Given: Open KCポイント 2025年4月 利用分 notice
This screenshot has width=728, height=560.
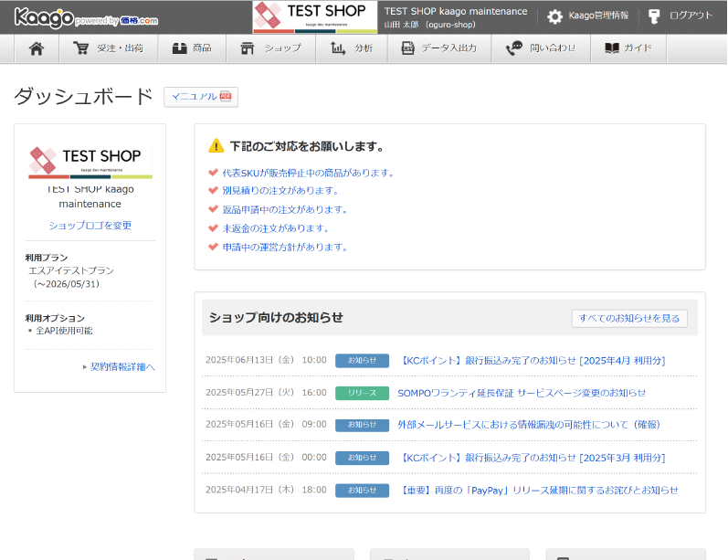Looking at the screenshot, I should (532, 360).
